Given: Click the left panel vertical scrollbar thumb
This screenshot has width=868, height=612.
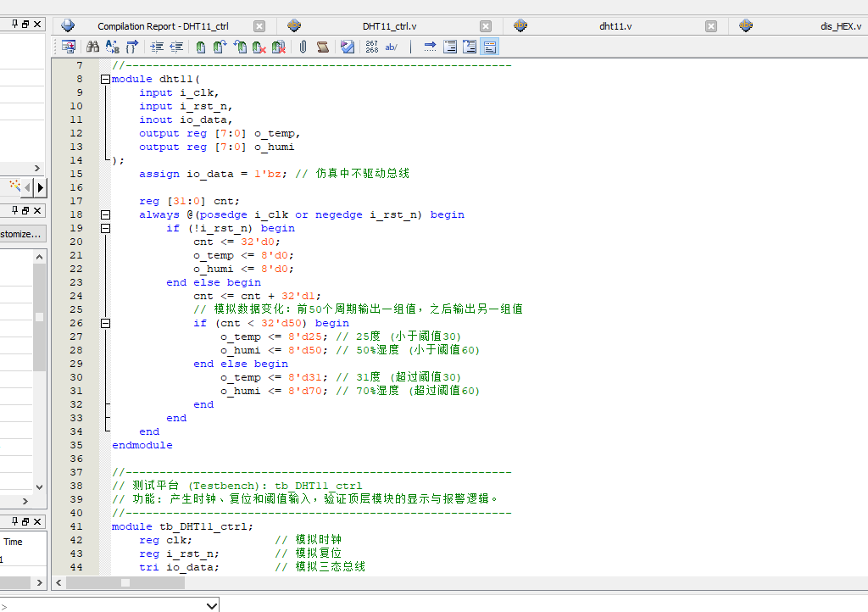Looking at the screenshot, I should (x=39, y=317).
